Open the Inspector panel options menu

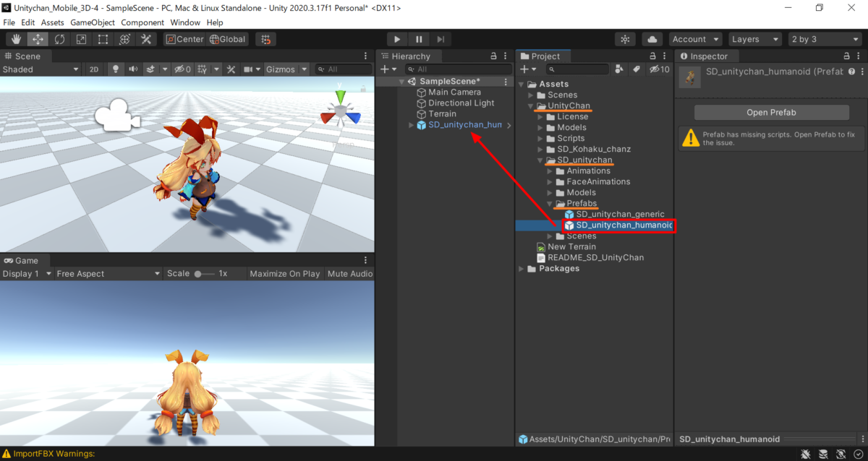(x=859, y=56)
